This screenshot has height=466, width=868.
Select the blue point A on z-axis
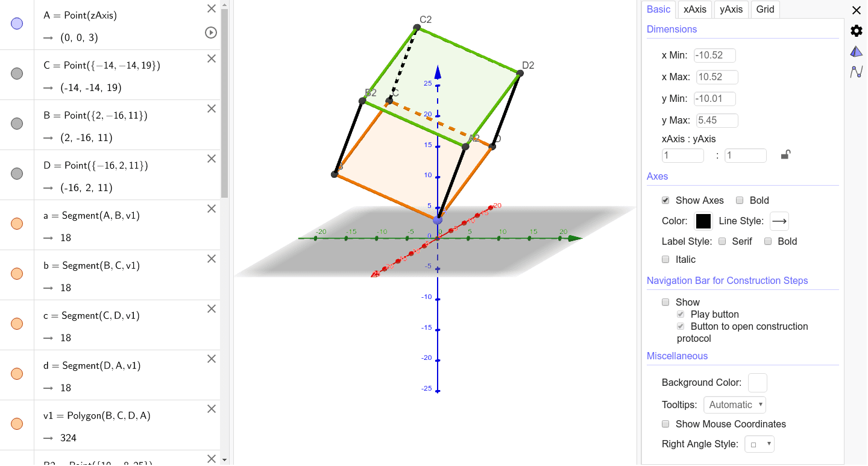[x=438, y=219]
